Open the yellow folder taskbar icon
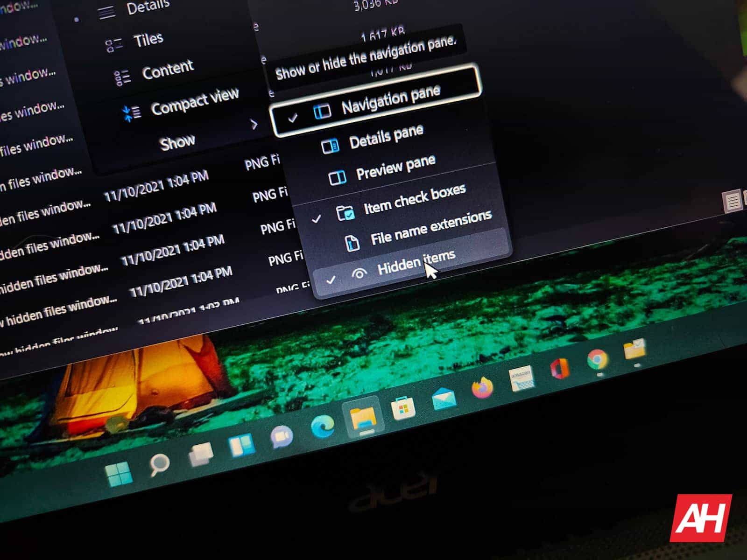 (635, 350)
